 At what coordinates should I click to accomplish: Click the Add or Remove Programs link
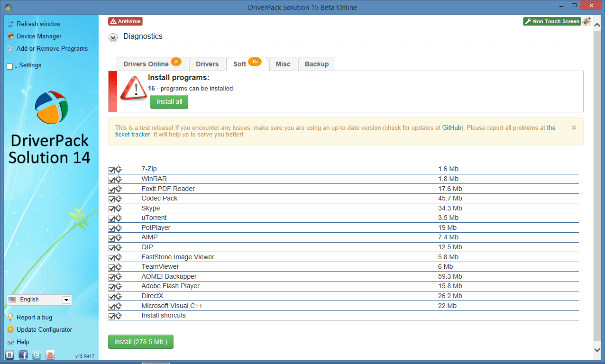pyautogui.click(x=52, y=48)
